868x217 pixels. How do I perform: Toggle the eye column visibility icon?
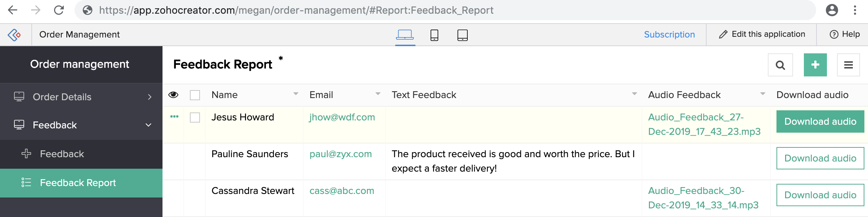click(173, 95)
